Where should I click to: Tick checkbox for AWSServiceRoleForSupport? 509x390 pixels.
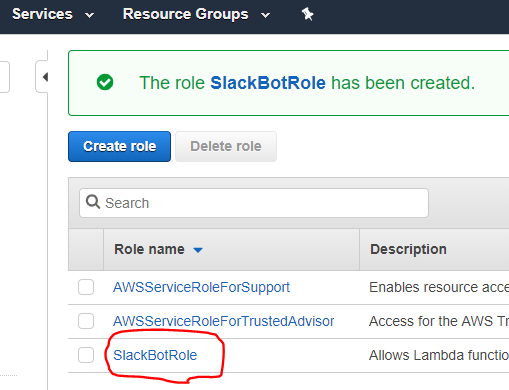point(86,287)
